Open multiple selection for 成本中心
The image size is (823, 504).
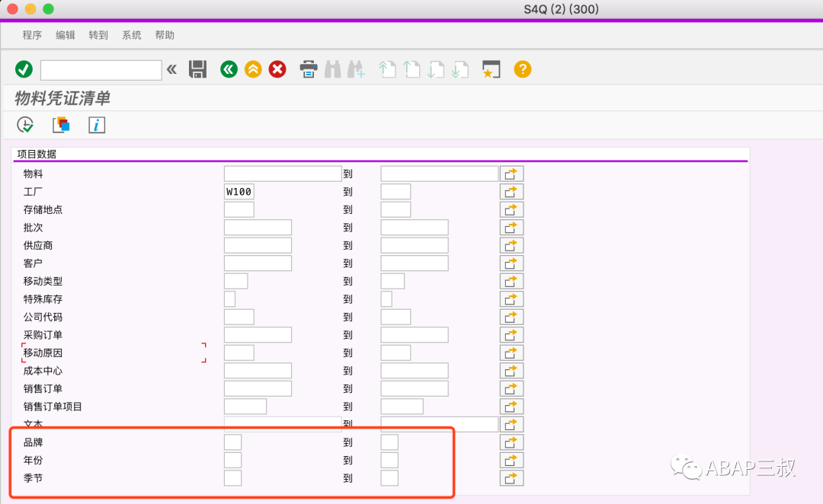point(511,371)
